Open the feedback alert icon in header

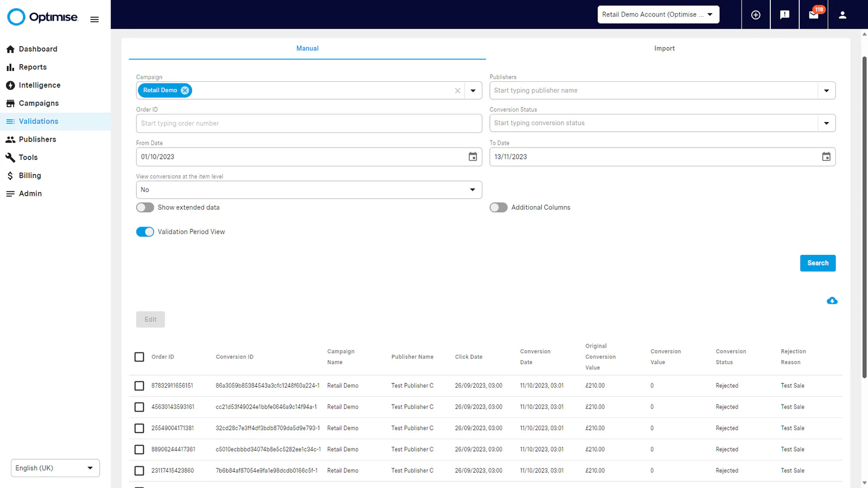pos(784,15)
